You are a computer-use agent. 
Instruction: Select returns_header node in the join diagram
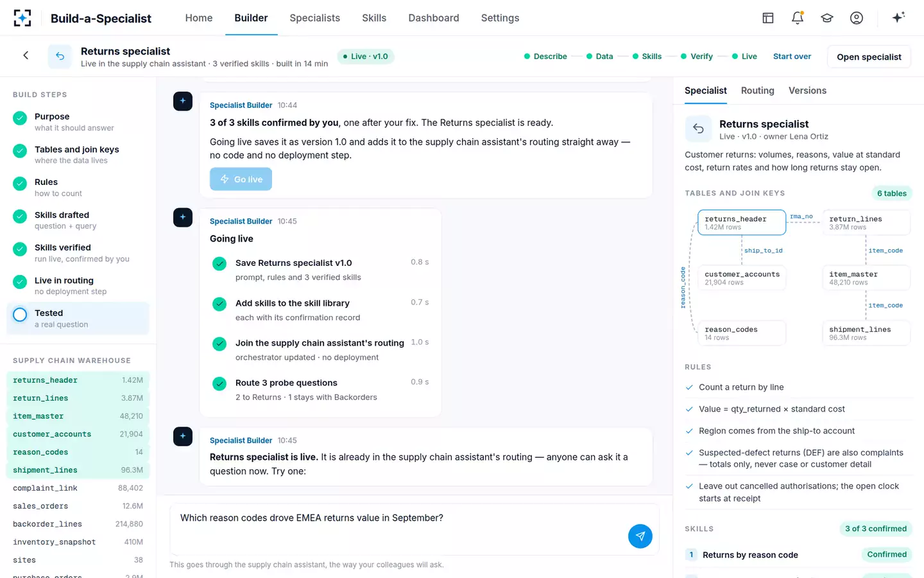click(742, 222)
